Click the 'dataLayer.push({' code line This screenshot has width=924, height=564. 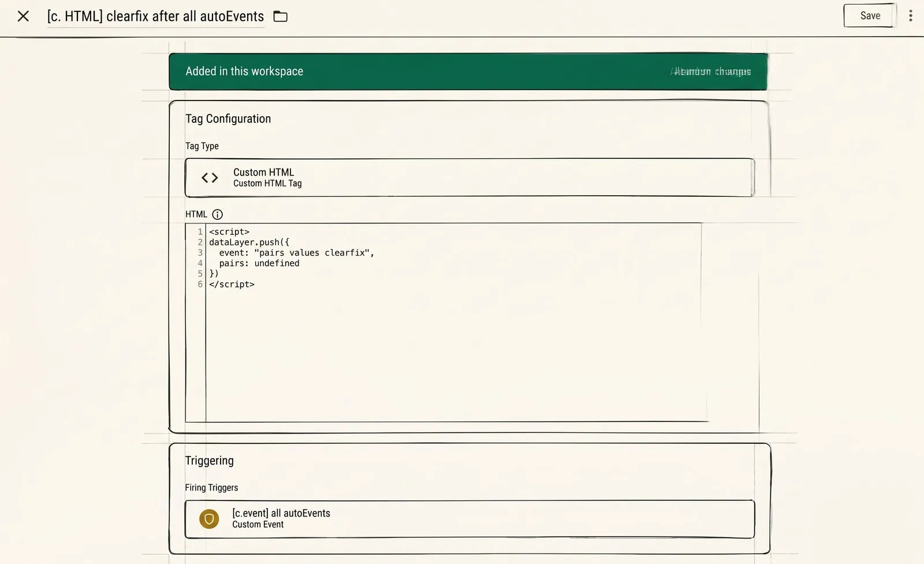pyautogui.click(x=249, y=242)
